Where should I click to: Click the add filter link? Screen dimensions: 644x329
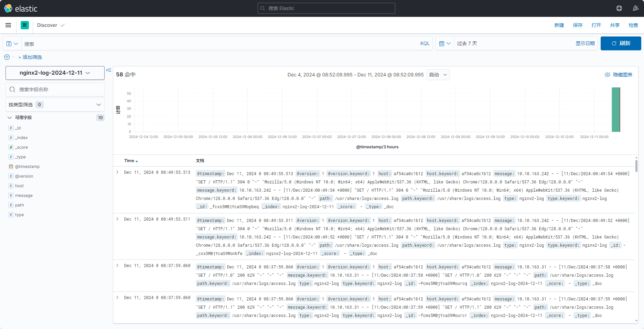point(30,57)
